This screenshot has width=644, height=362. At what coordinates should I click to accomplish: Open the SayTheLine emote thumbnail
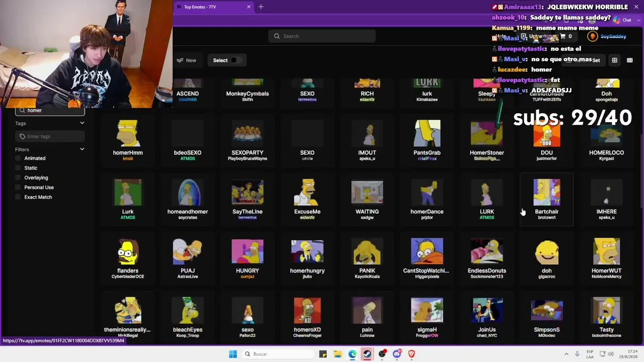click(248, 192)
